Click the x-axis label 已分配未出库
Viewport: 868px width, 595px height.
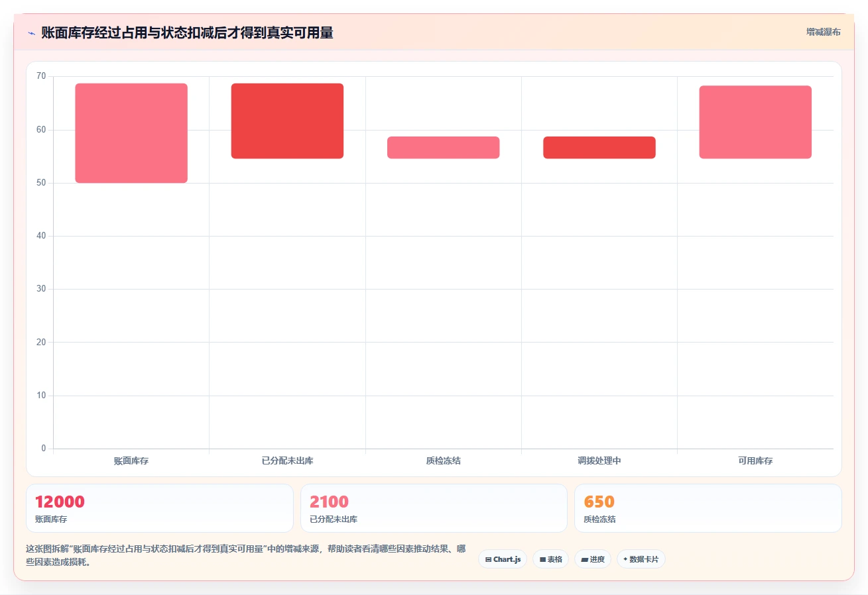pos(287,460)
